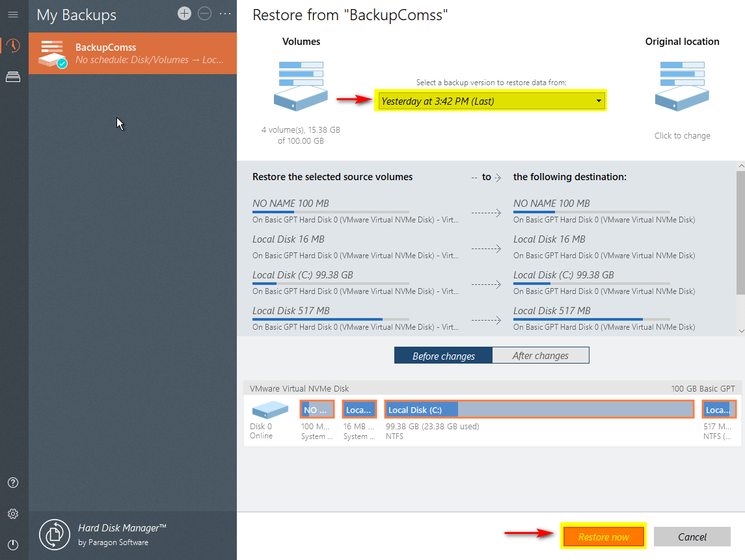Click the My Backups heading
The image size is (745, 560).
tap(77, 15)
